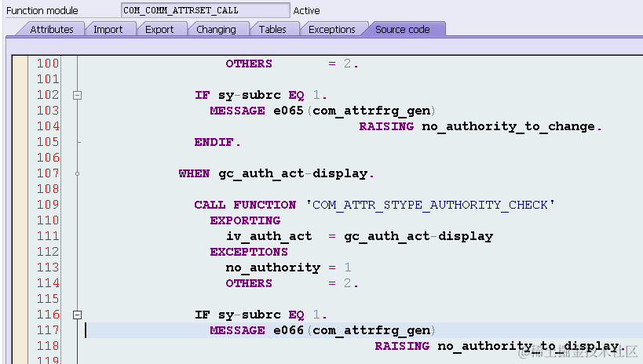Click the Function module name field
The width and height of the screenshot is (643, 364).
pyautogui.click(x=206, y=10)
